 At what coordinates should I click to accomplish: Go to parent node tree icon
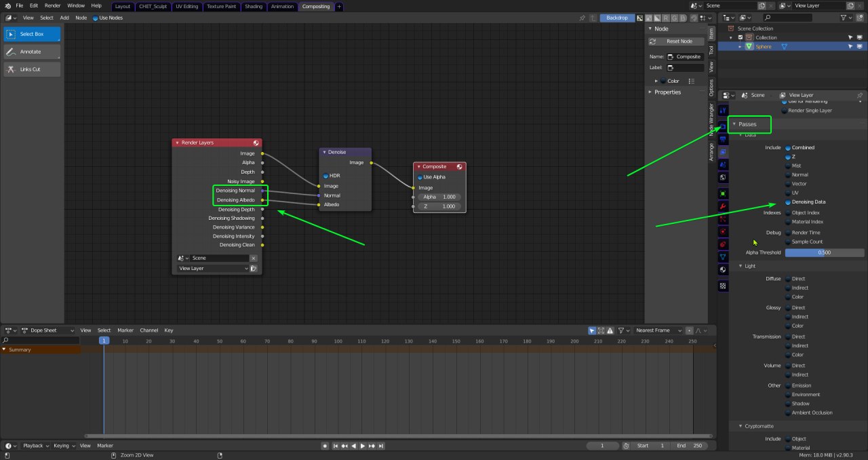(592, 17)
